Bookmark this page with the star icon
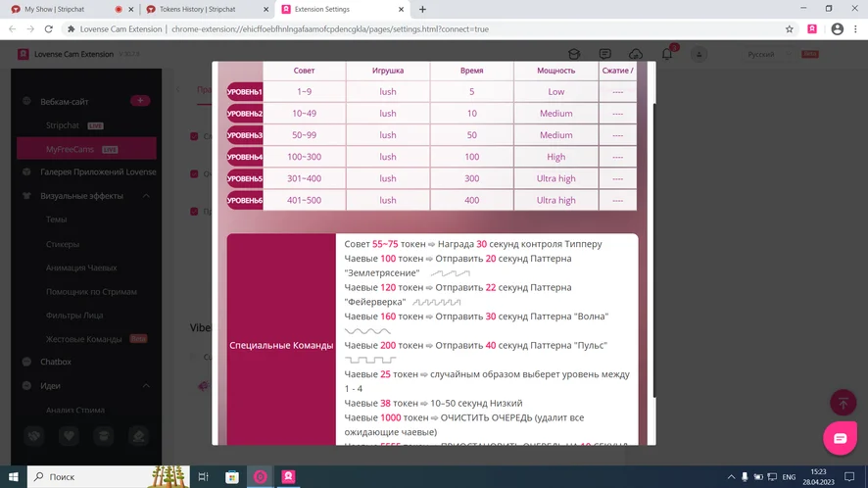 [789, 29]
